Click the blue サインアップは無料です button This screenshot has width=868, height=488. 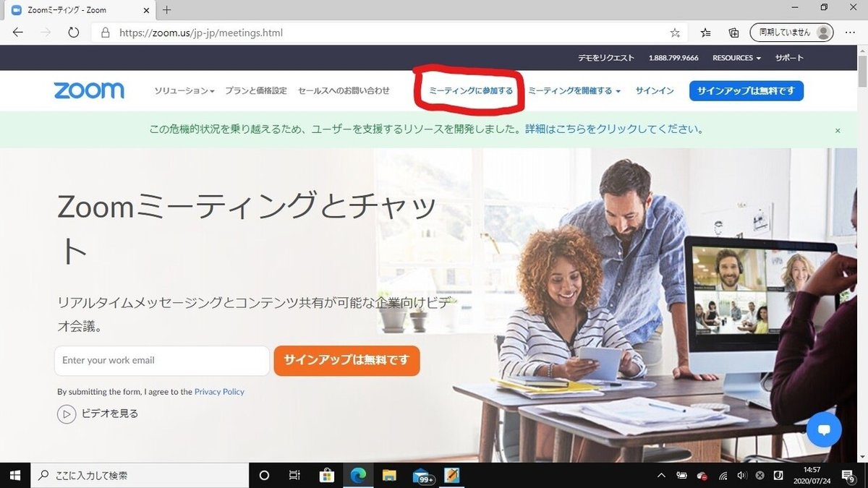pos(746,90)
